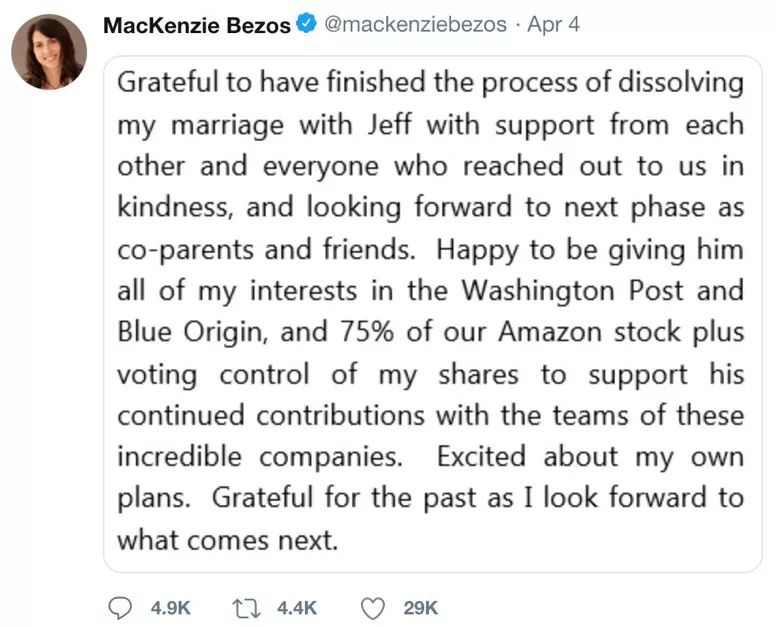The height and width of the screenshot is (627, 776).
Task: Click the Apr 4 tweet date
Action: [x=552, y=23]
